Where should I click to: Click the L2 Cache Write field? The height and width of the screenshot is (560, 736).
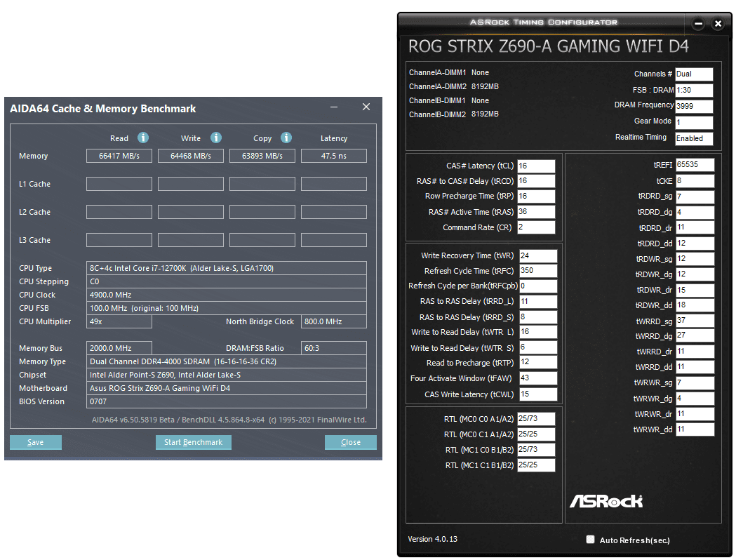tap(191, 212)
